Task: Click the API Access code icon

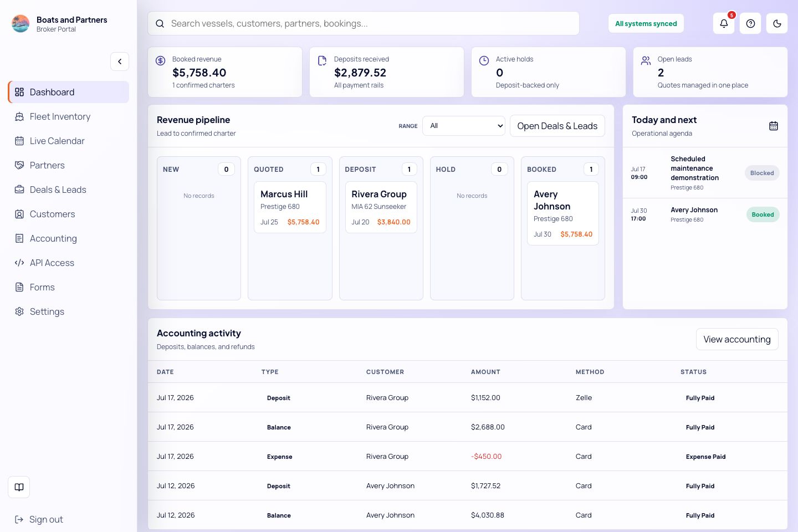Action: (x=19, y=263)
